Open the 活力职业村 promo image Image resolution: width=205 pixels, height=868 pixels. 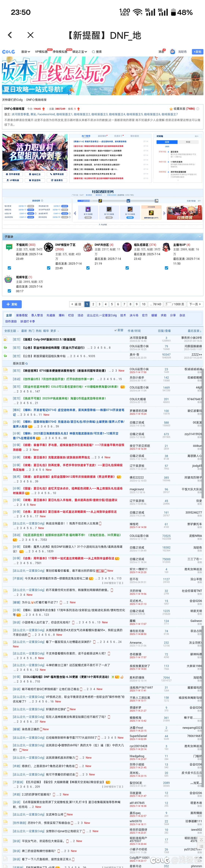35,153
